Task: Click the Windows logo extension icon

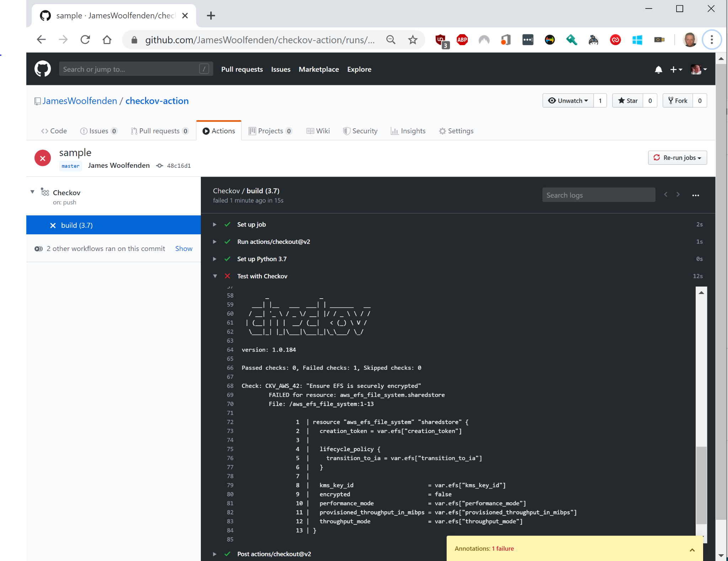Action: pos(637,40)
